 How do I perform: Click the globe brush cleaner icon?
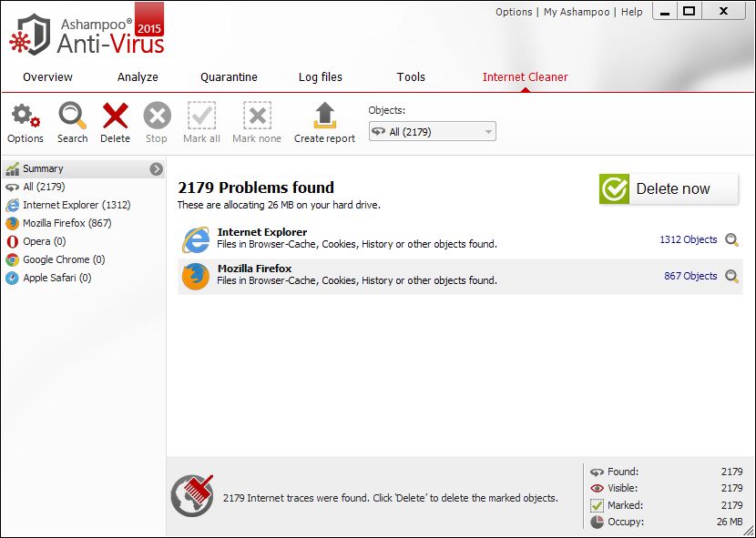click(x=192, y=496)
